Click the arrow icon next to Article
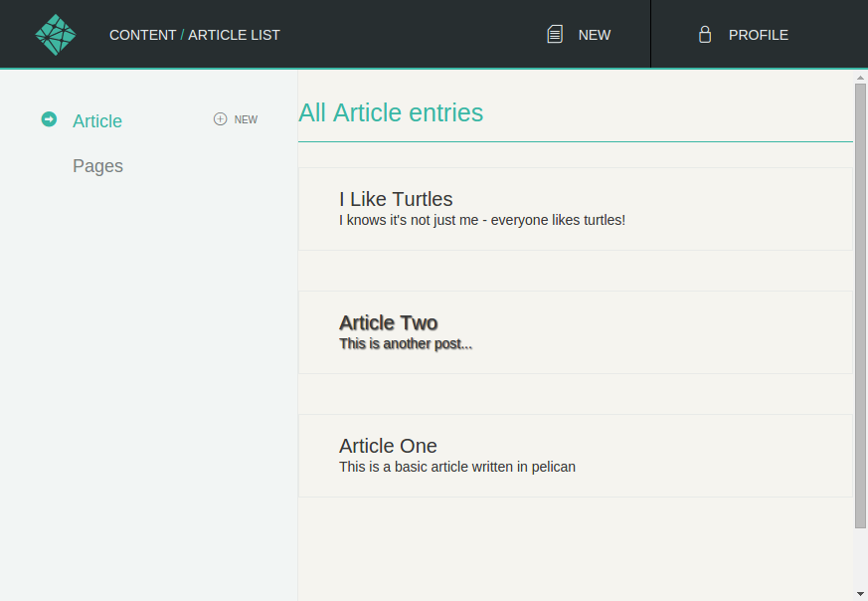Viewport: 868px width, 601px height. tap(49, 119)
